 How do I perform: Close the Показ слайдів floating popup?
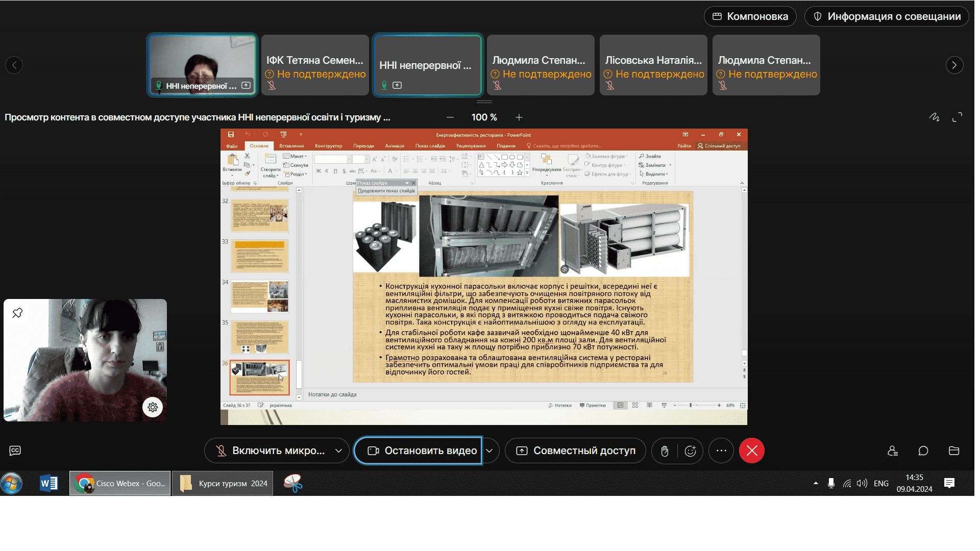413,183
